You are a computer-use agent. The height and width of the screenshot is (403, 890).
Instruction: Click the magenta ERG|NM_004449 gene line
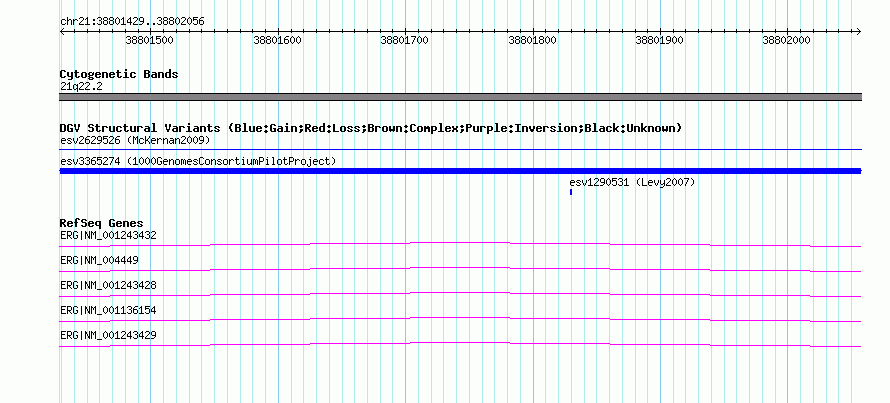tap(460, 269)
